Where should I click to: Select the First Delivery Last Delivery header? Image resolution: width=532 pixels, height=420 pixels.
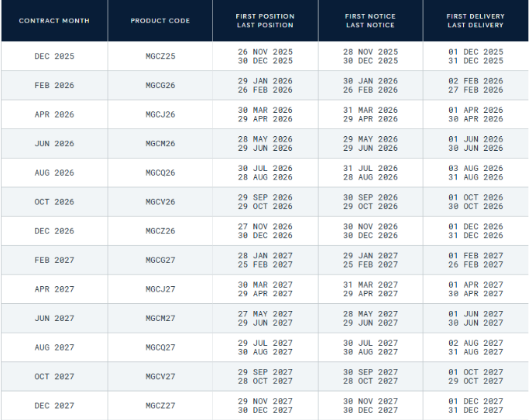(475, 21)
